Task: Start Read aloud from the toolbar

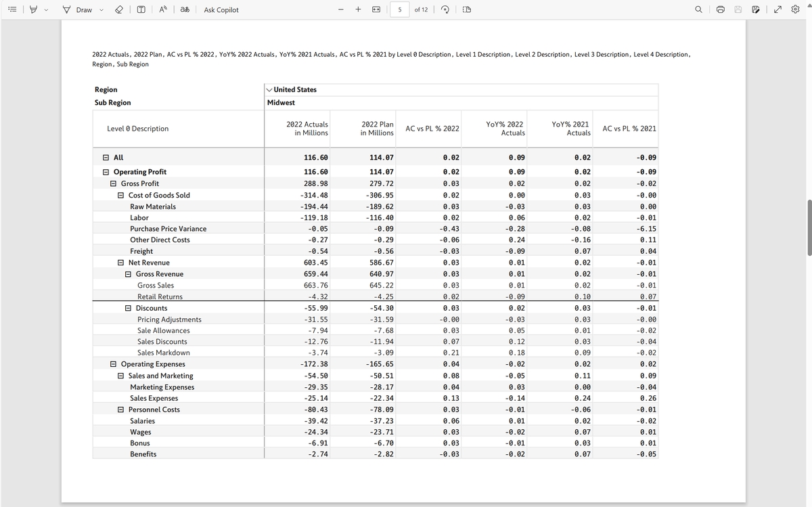Action: pos(163,9)
